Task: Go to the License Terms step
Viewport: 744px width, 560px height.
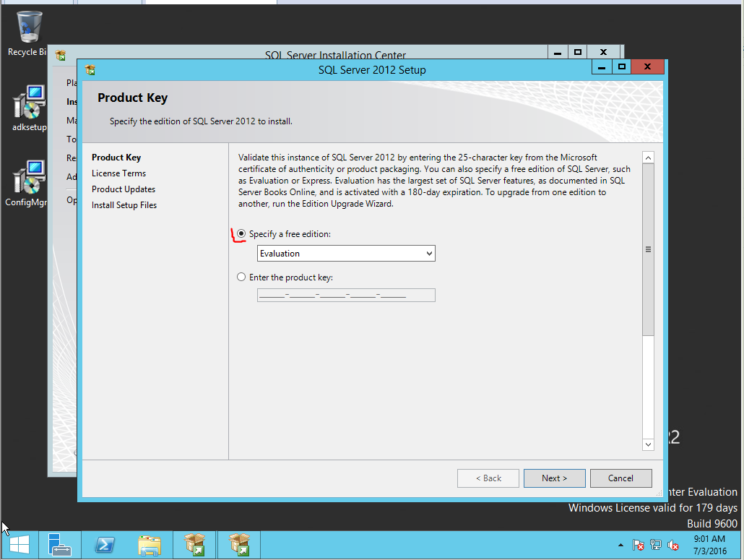Action: [118, 173]
